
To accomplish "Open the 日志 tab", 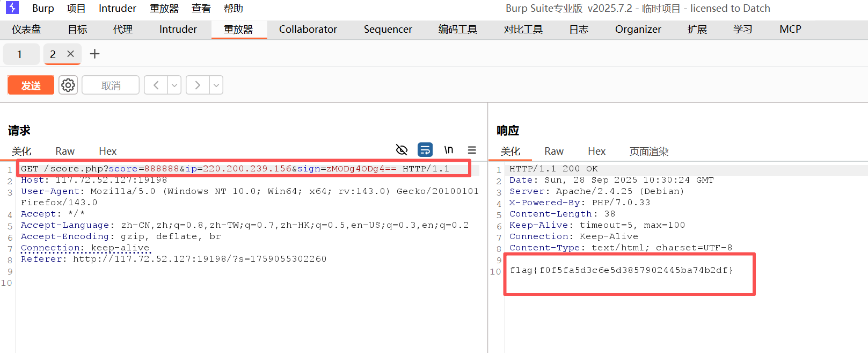I will pos(579,29).
